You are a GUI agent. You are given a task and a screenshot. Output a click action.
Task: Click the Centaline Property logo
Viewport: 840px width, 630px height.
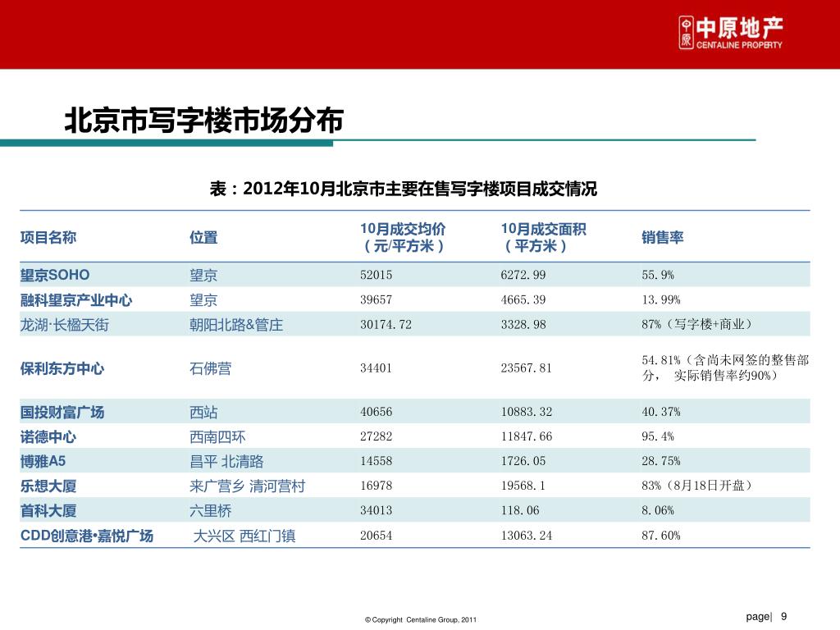pyautogui.click(x=731, y=33)
